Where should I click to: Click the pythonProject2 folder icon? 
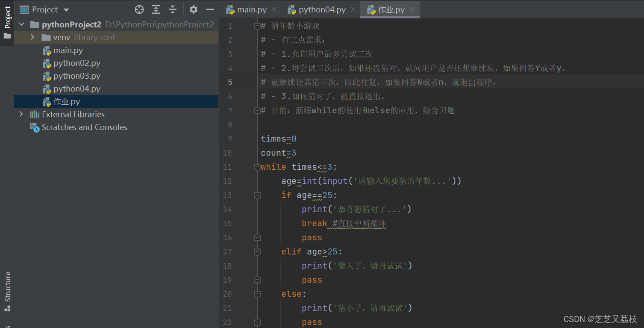(35, 25)
